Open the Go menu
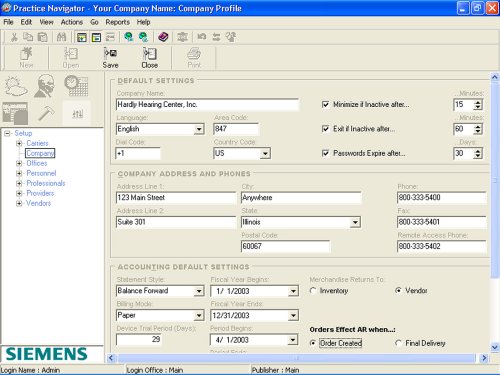Image resolution: width=500 pixels, height=375 pixels. pos(94,22)
